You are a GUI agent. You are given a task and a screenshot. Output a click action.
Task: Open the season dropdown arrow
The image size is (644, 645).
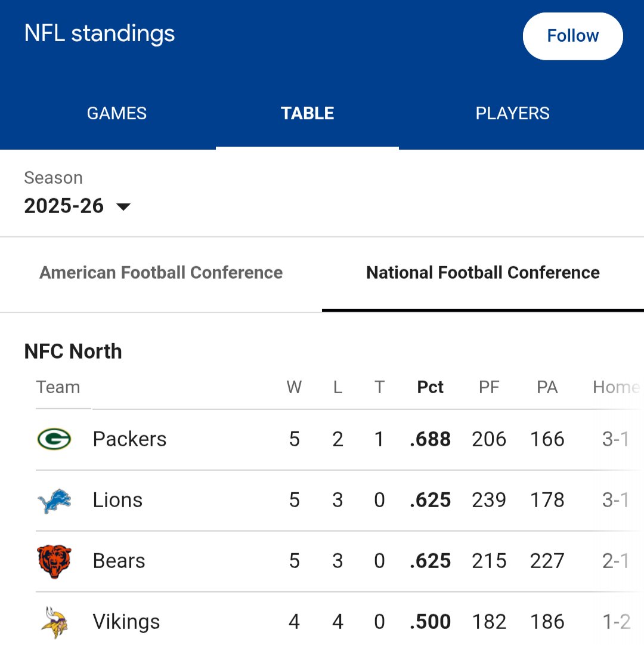coord(123,207)
